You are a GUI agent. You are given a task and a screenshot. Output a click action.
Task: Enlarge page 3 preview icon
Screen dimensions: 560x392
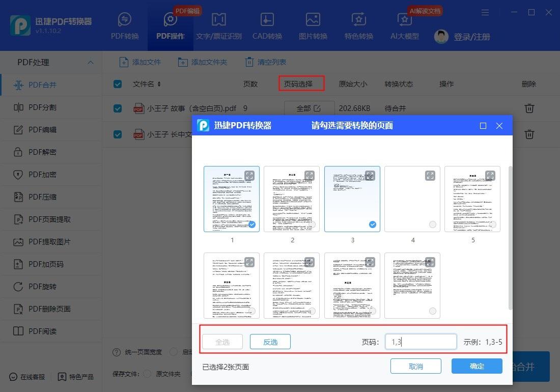click(x=370, y=175)
